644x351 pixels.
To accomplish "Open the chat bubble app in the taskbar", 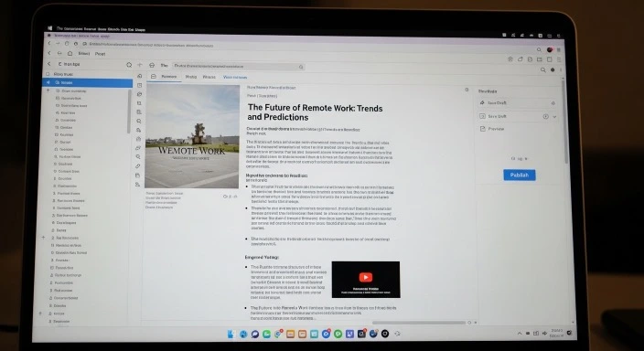I will [x=255, y=335].
